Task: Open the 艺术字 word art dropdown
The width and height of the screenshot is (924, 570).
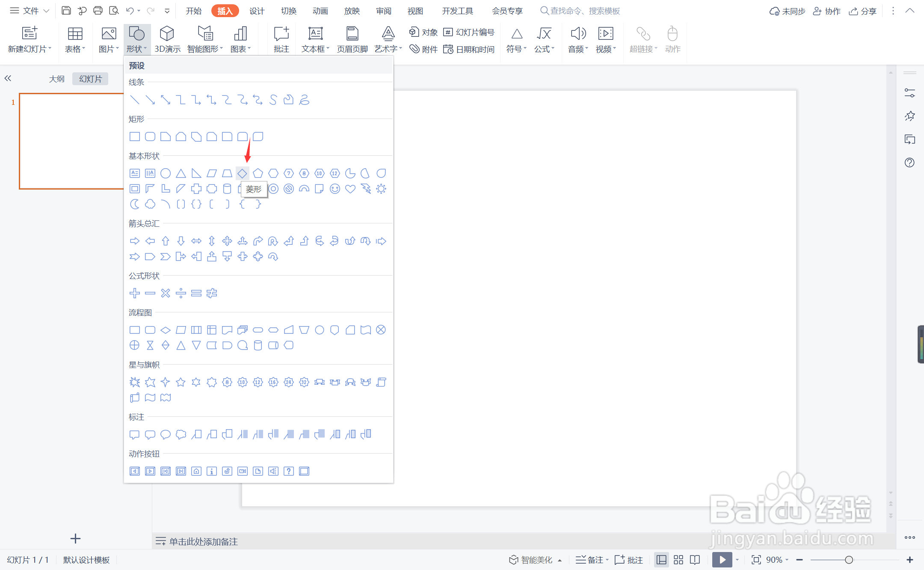Action: (388, 49)
